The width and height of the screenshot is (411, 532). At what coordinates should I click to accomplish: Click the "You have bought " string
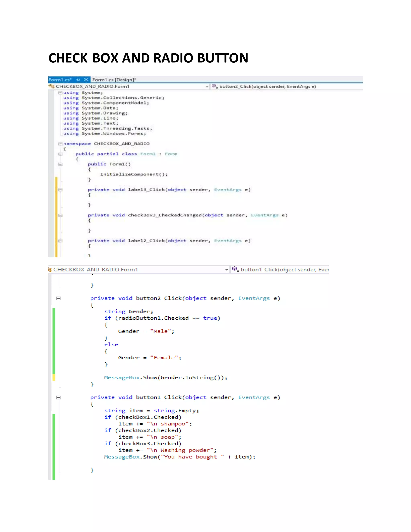(192, 457)
